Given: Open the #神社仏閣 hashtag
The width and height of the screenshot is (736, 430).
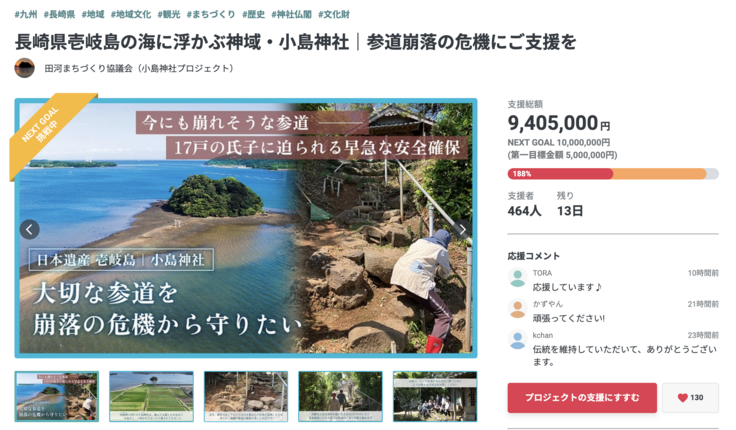Looking at the screenshot, I should click(291, 15).
